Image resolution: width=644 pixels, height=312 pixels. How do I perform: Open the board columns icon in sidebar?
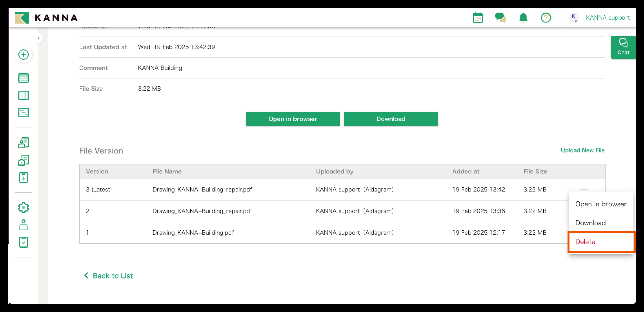click(24, 95)
